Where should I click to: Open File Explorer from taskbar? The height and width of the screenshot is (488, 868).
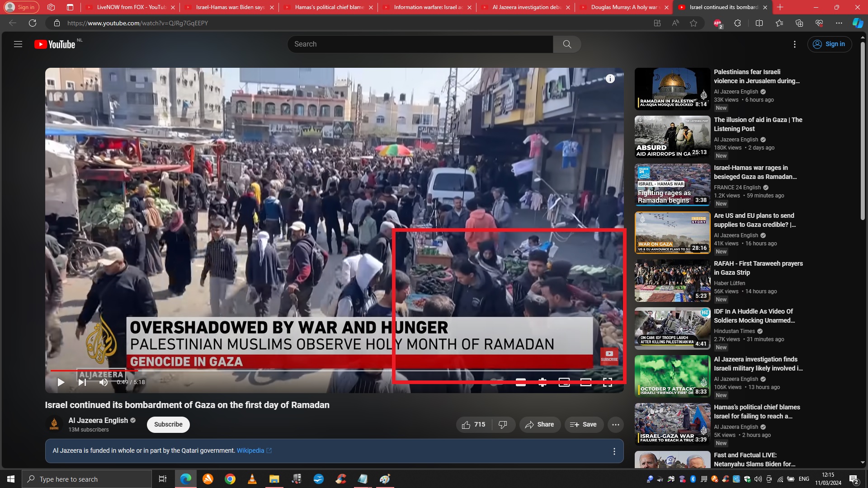point(274,479)
